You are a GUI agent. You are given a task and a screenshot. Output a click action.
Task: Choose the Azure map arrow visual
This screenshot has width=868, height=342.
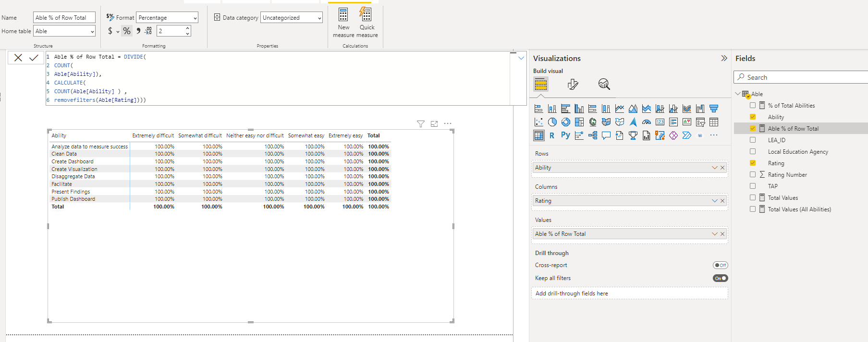[x=633, y=122]
